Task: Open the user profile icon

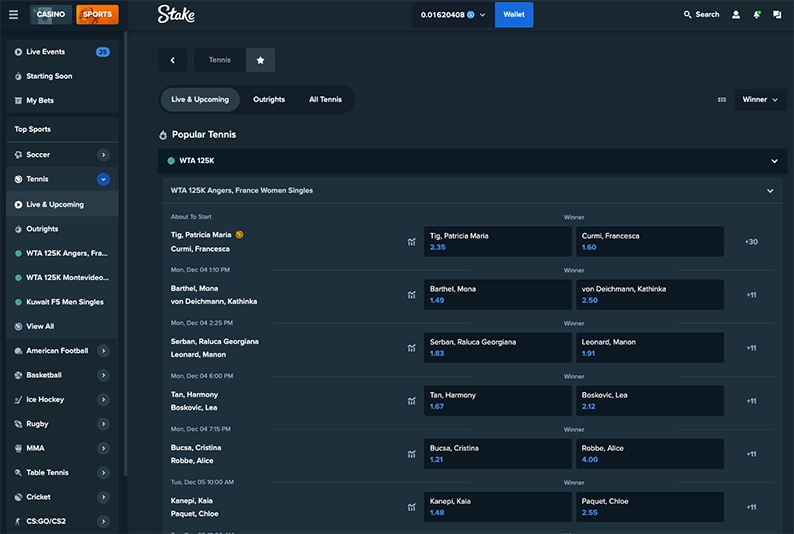Action: point(736,15)
